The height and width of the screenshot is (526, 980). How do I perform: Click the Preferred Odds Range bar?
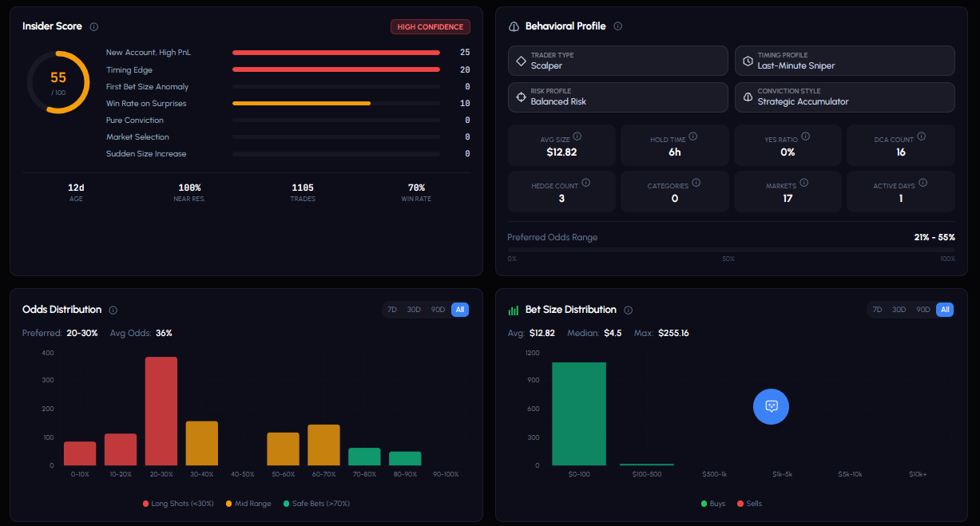pos(731,250)
